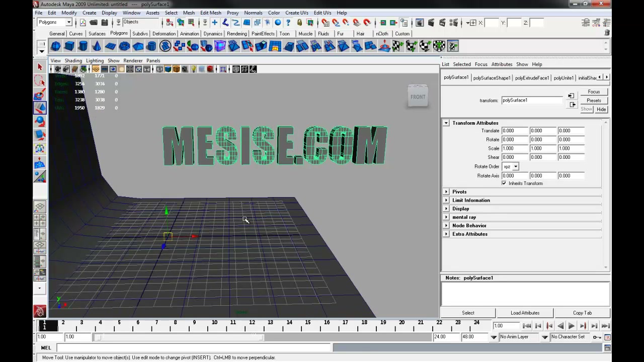The width and height of the screenshot is (644, 362).
Task: Toggle snap to grids
Action: (x=326, y=23)
